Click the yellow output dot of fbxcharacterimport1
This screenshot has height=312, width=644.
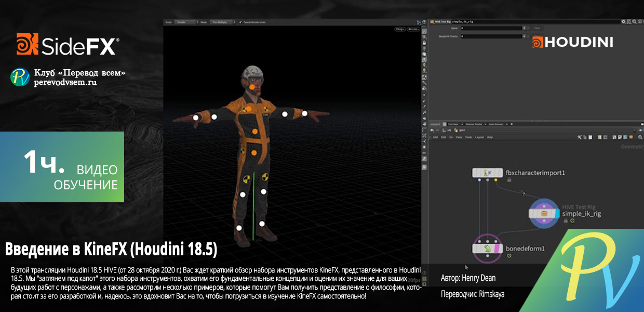coord(497,180)
